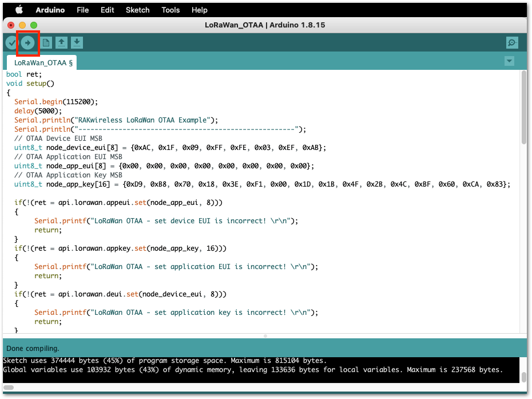Click the api.lorawan.appeui.set line
Image resolution: width=532 pixels, height=399 pixels.
(118, 203)
